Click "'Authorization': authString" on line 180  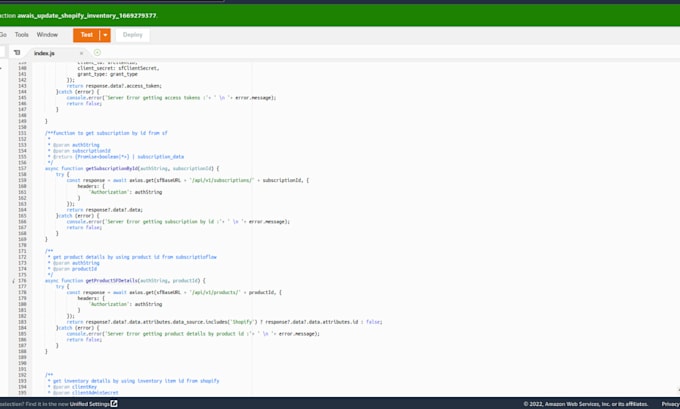125,304
